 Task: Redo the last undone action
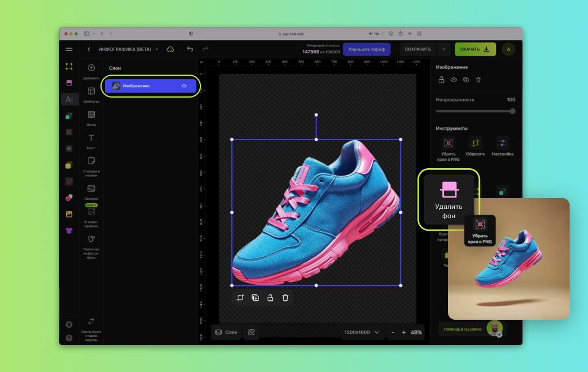(x=205, y=49)
